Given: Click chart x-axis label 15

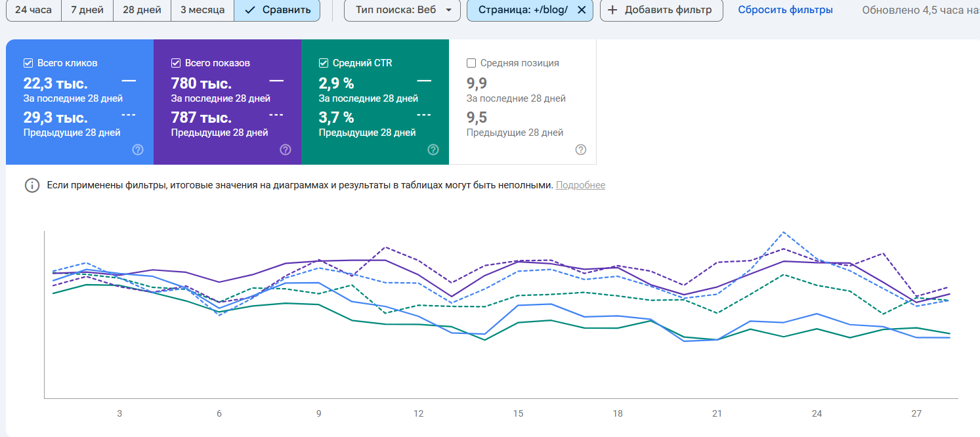Looking at the screenshot, I should point(519,413).
